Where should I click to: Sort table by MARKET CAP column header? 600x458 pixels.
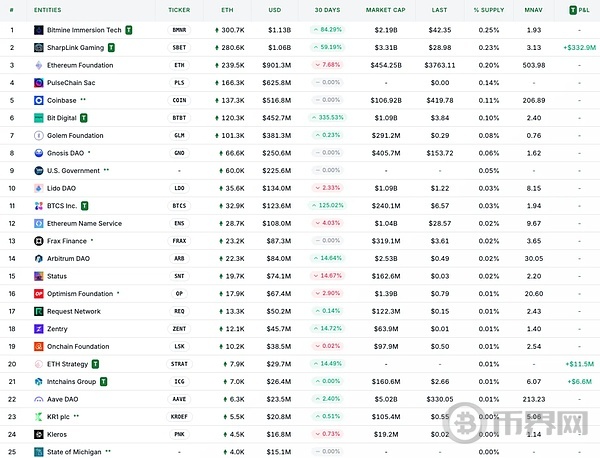pos(385,10)
